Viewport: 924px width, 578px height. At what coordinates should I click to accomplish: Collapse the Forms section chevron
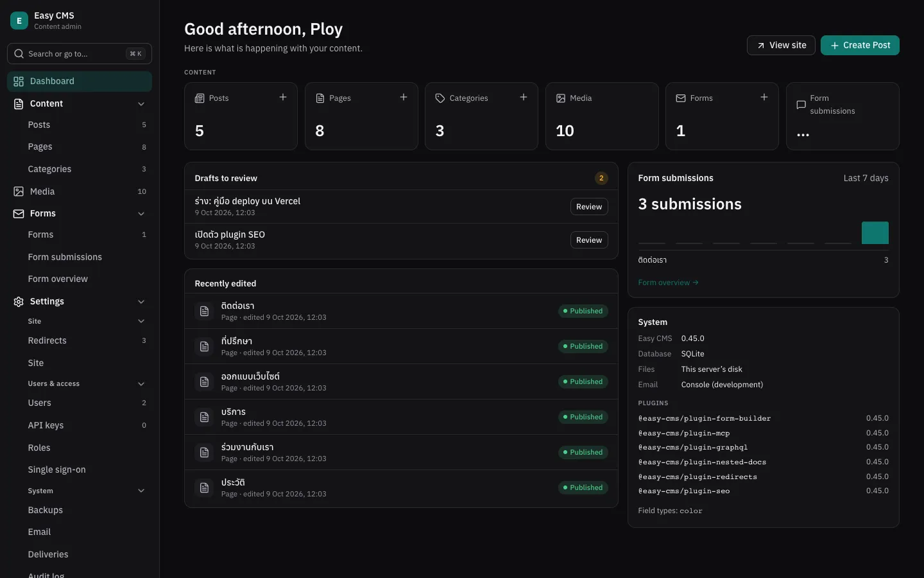pos(141,214)
